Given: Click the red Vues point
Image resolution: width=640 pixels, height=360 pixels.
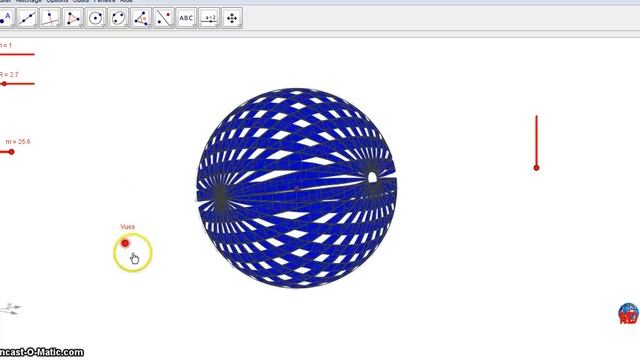Looking at the screenshot, I should [125, 243].
